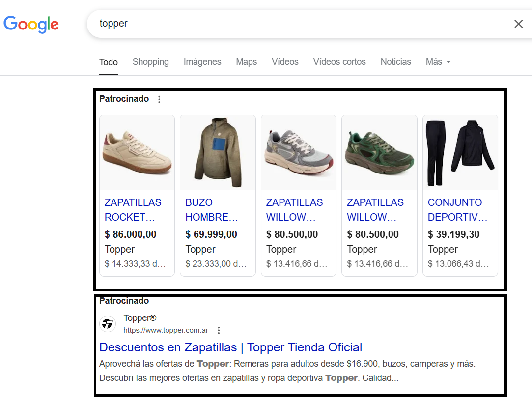Click the $ 39.199,30 price
The image size is (532, 404).
click(x=453, y=234)
